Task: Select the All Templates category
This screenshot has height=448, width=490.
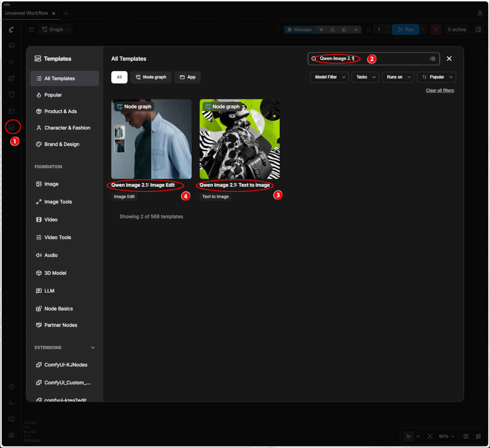Action: pyautogui.click(x=65, y=78)
